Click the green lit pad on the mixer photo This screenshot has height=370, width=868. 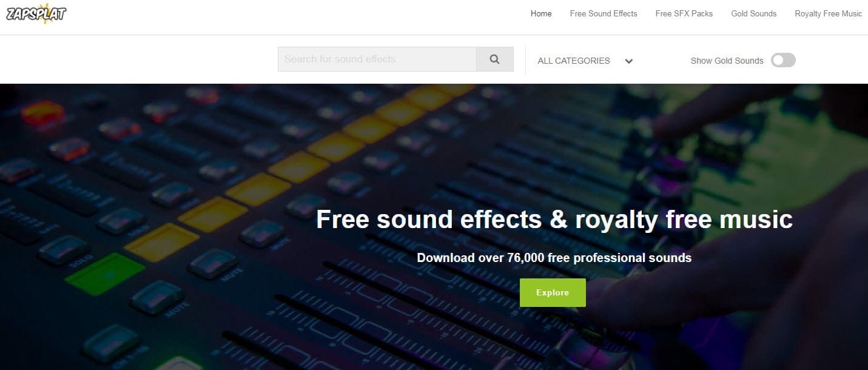click(104, 274)
